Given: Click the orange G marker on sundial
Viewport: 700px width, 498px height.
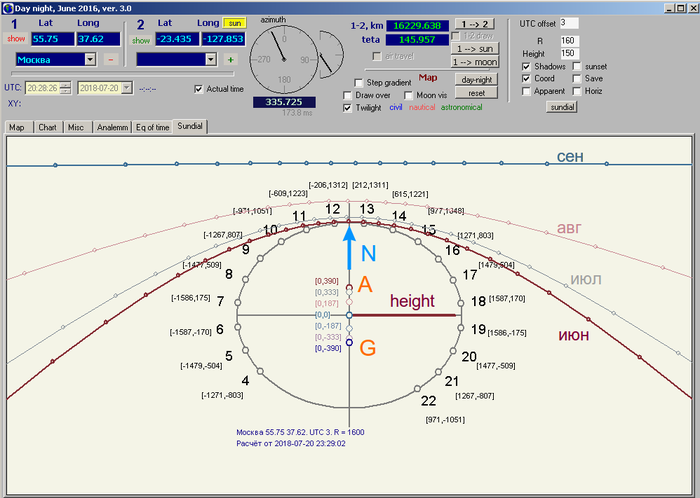Looking at the screenshot, I should (x=367, y=348).
